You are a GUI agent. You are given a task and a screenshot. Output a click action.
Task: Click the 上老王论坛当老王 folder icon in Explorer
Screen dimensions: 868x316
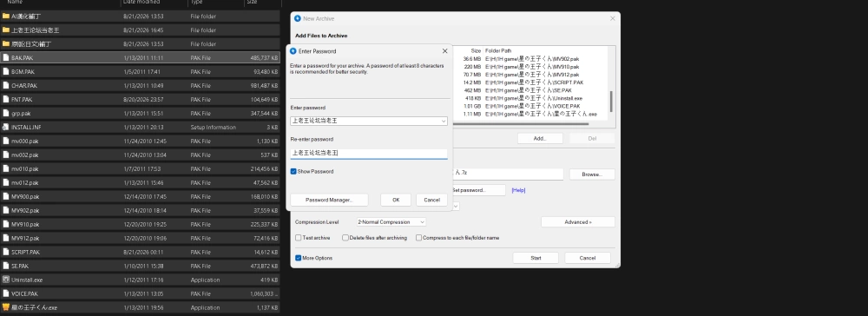[x=6, y=30]
